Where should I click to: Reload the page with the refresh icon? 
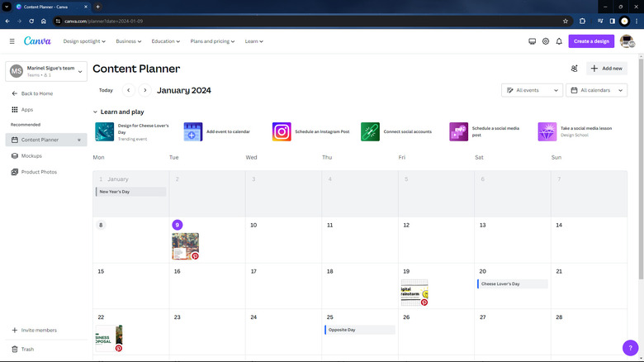coord(31,21)
